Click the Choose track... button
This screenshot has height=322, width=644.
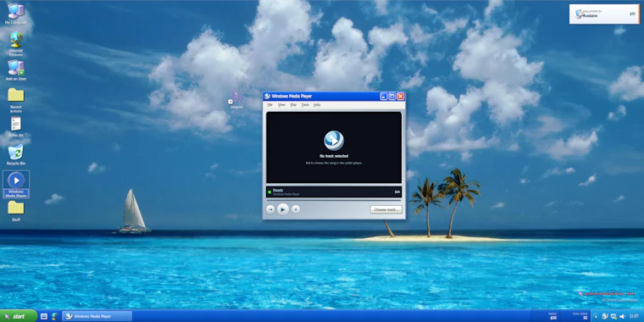386,209
